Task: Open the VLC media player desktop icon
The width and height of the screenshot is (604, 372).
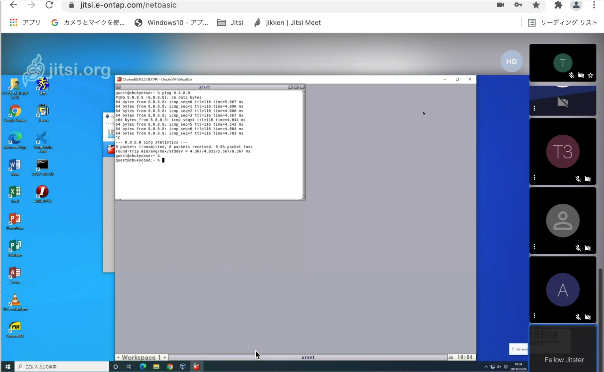Action: tap(15, 302)
